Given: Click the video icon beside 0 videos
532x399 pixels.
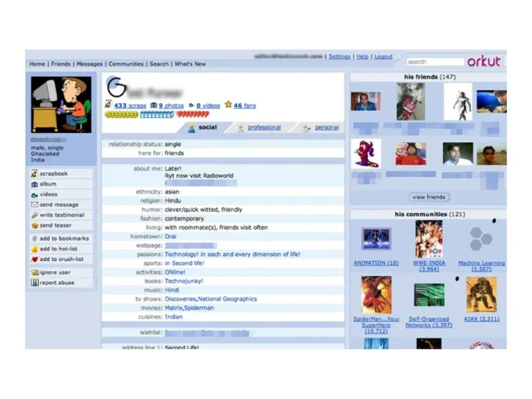Looking at the screenshot, I should pyautogui.click(x=192, y=106).
